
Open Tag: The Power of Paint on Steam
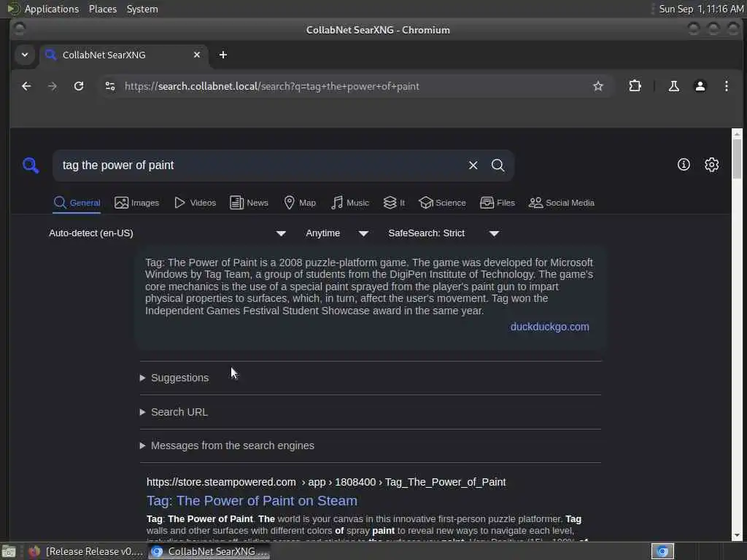click(252, 500)
